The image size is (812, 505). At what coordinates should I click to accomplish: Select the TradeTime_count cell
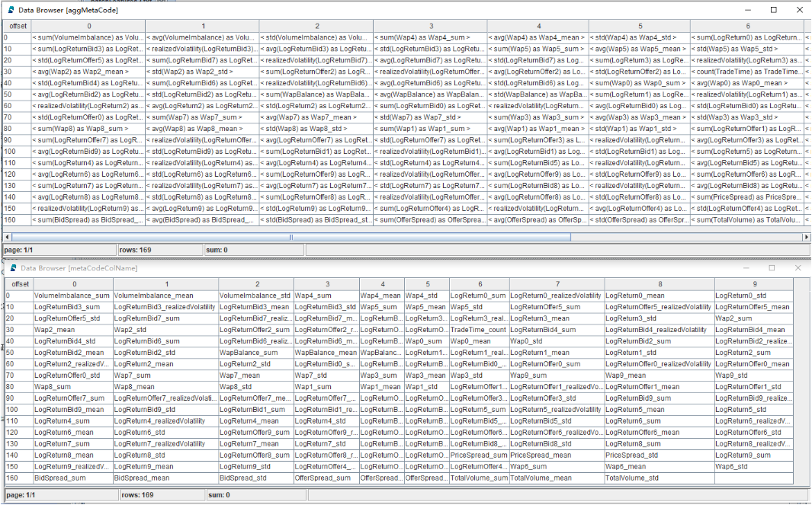pos(480,330)
